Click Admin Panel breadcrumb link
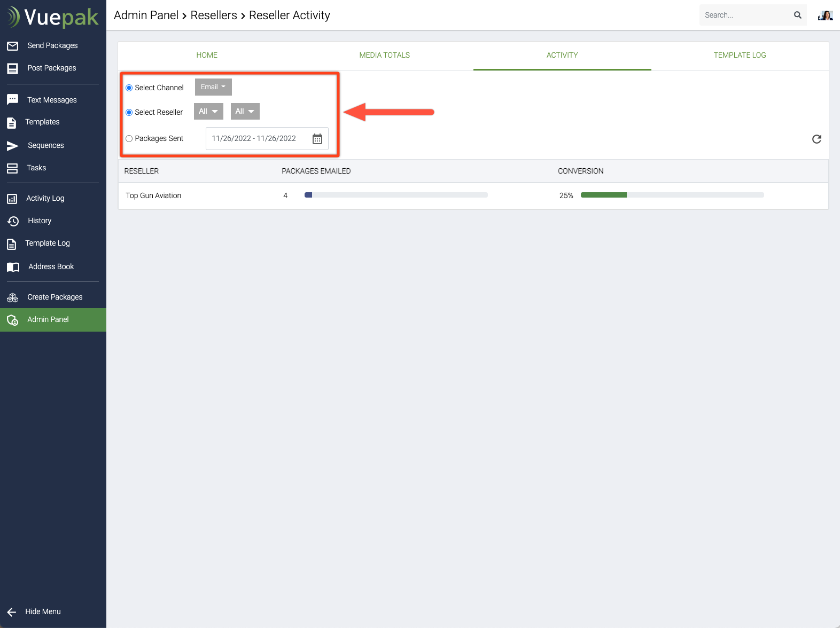The height and width of the screenshot is (628, 840). click(x=146, y=15)
